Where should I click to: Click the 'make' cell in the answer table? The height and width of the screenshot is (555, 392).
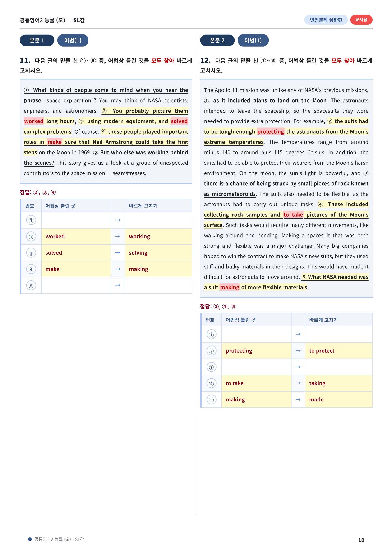click(76, 269)
